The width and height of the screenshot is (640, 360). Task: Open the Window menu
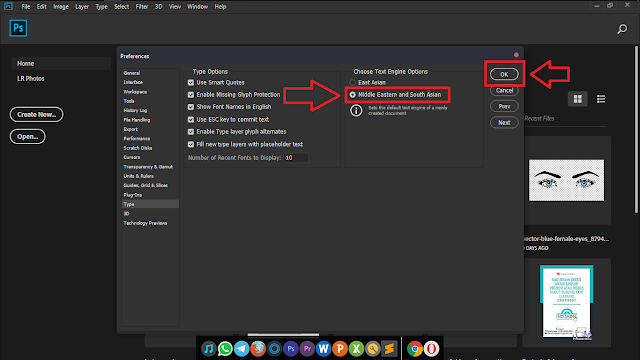[198, 7]
